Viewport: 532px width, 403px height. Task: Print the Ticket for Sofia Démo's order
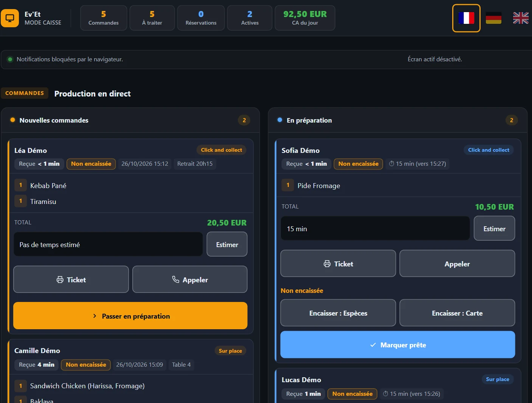click(338, 263)
